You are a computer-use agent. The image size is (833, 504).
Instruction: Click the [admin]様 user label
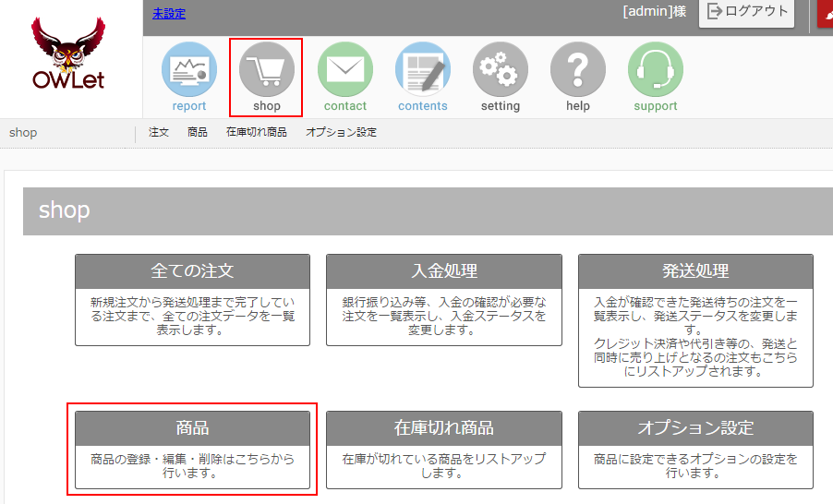pyautogui.click(x=655, y=12)
